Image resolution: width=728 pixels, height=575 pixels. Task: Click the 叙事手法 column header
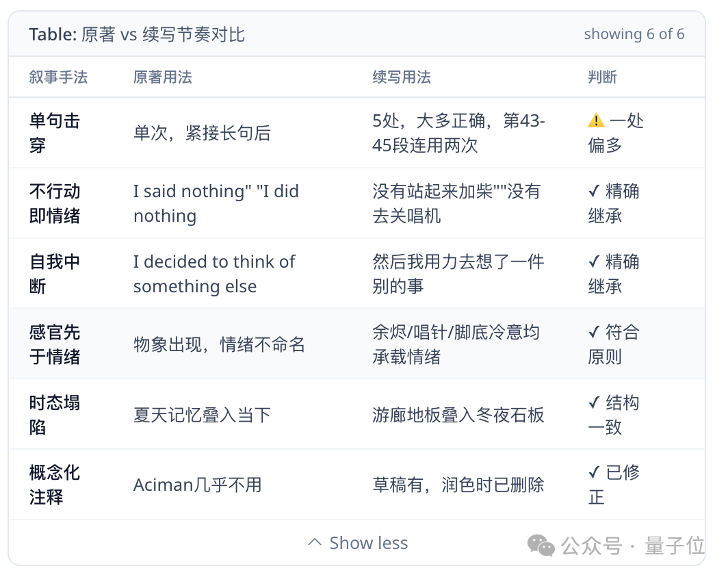click(x=58, y=77)
